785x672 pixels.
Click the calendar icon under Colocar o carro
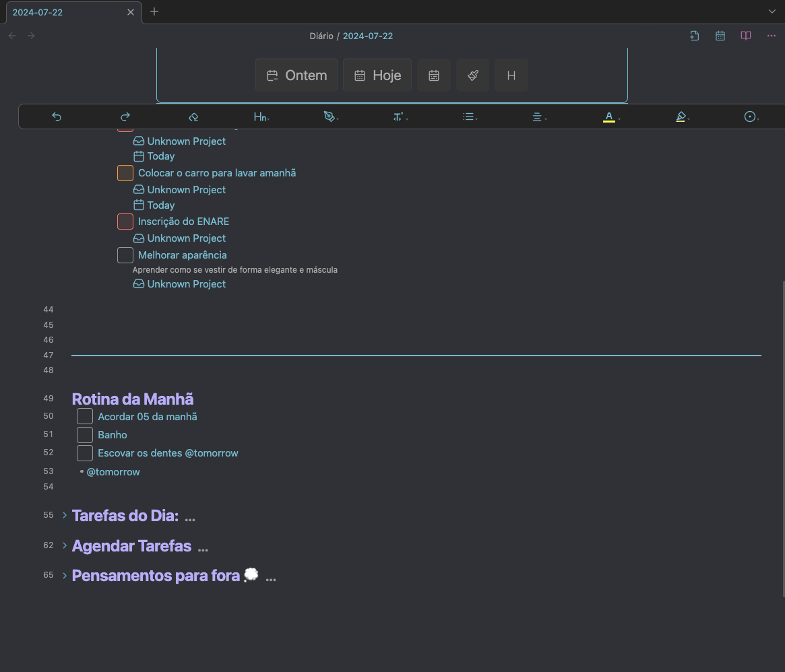pos(139,205)
